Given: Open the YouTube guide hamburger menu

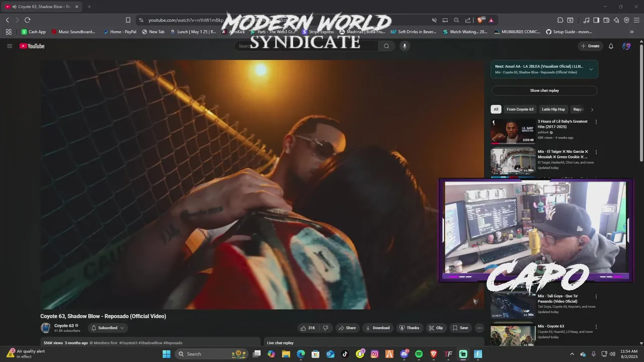Looking at the screenshot, I should point(9,46).
